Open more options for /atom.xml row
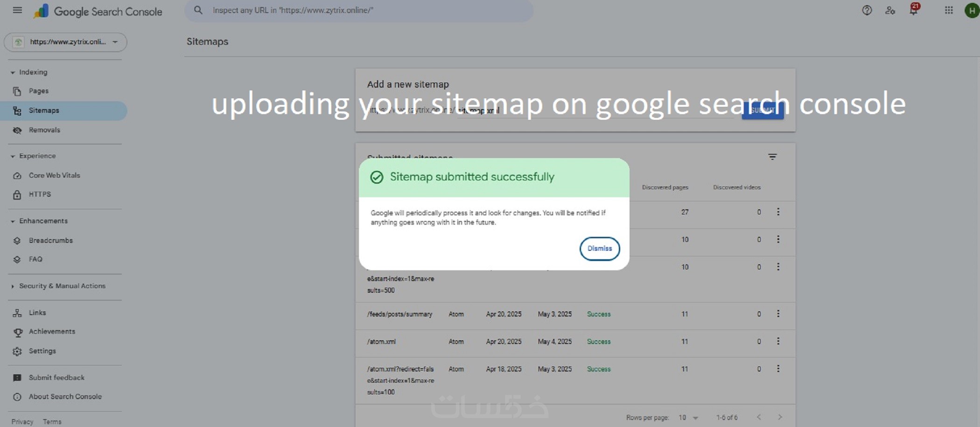The height and width of the screenshot is (427, 980). (x=778, y=341)
